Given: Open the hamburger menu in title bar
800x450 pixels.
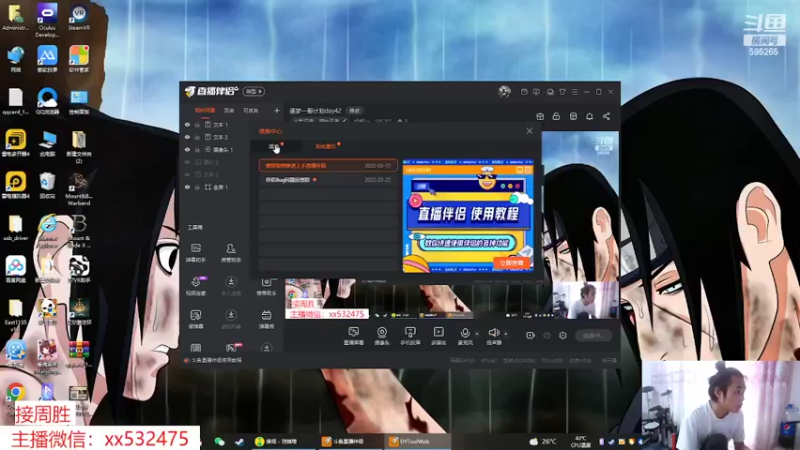Looking at the screenshot, I should (x=574, y=92).
